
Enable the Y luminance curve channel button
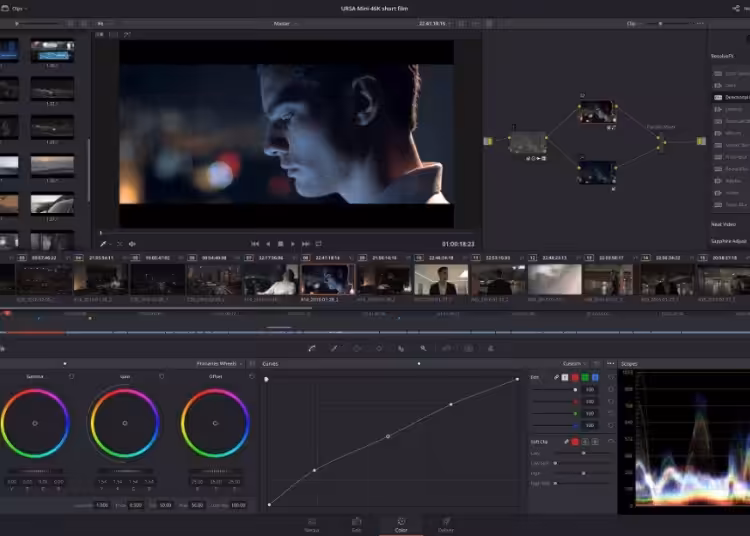tap(565, 377)
